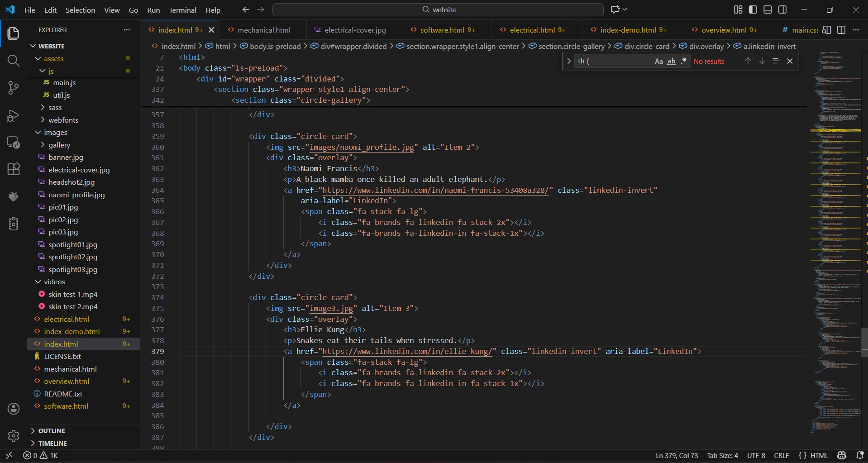
Task: Click the notifications bell in status bar
Action: click(860, 455)
